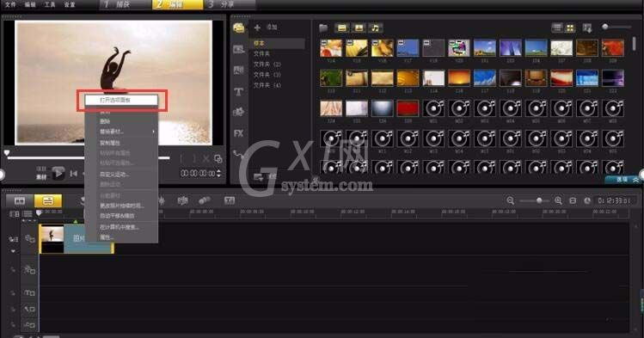Open the Title (T) library panel
This screenshot has width=644, height=338.
(x=239, y=91)
